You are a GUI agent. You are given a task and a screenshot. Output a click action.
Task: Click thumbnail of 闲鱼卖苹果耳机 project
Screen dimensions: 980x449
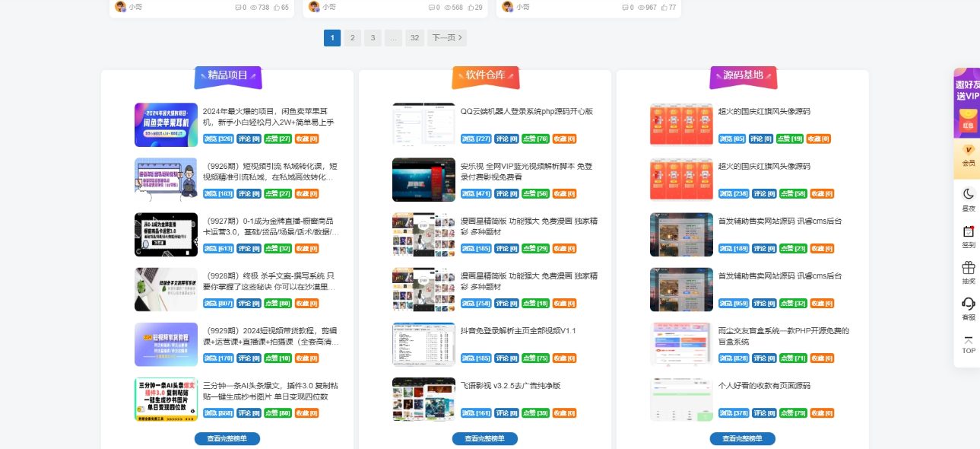166,125
